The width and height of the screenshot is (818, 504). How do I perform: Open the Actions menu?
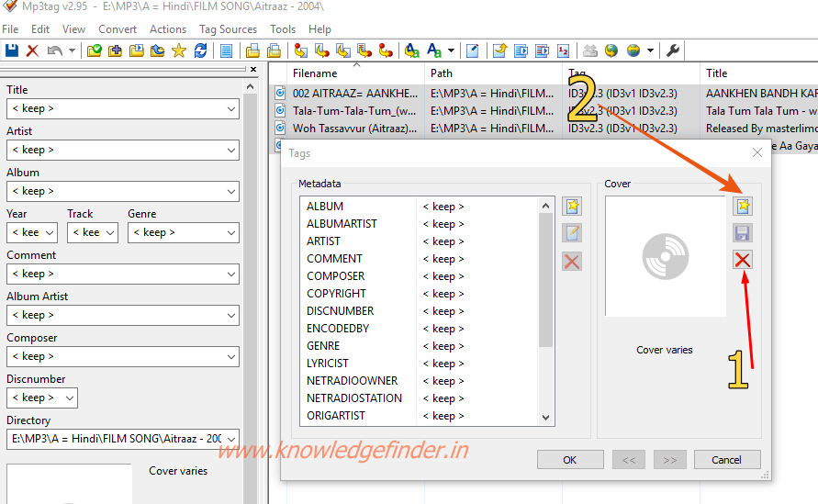coord(168,29)
